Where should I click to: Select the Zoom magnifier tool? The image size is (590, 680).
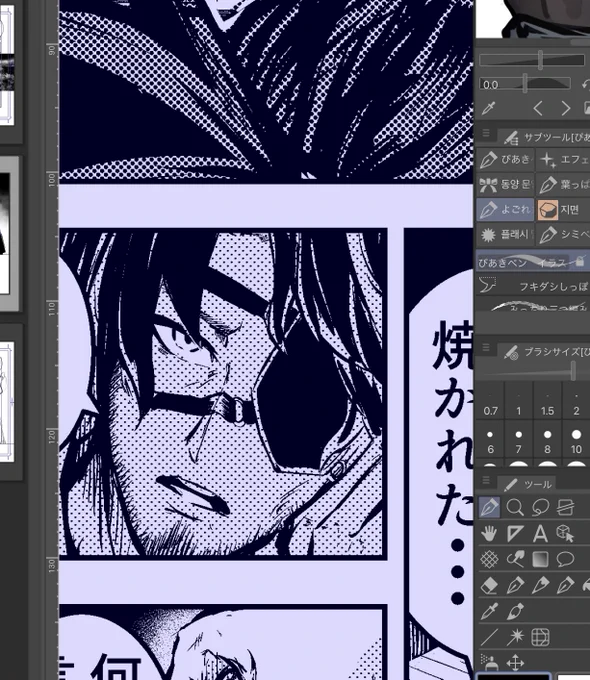[x=515, y=507]
